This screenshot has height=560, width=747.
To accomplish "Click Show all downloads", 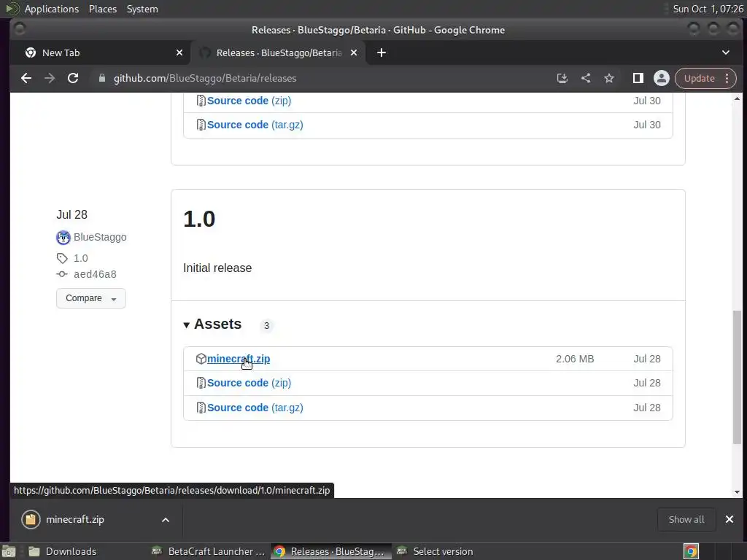I will pos(686,519).
